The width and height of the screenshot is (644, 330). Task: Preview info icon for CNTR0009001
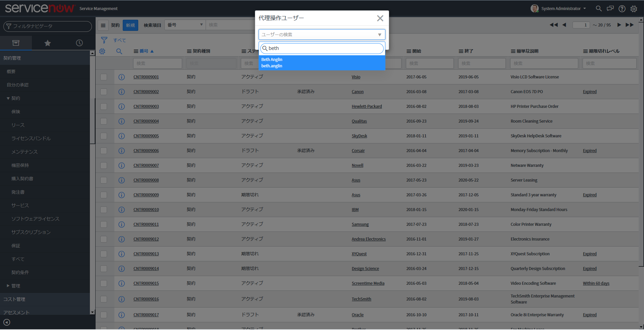[x=121, y=77]
